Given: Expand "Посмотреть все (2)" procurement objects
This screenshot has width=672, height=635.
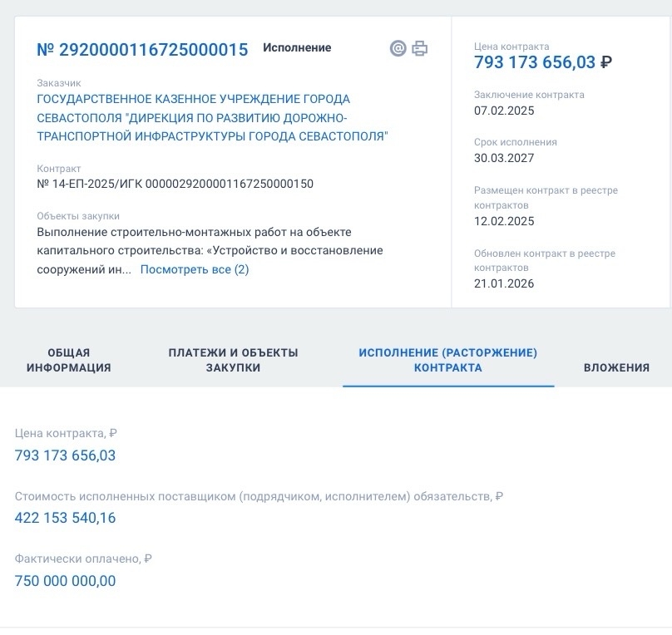Looking at the screenshot, I should pyautogui.click(x=195, y=269).
